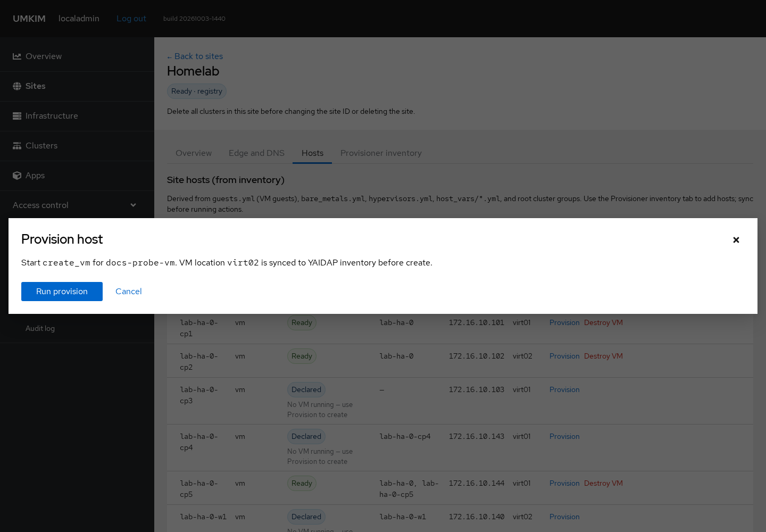Switch to the Edge and DNS tab
The width and height of the screenshot is (766, 532).
(x=256, y=153)
